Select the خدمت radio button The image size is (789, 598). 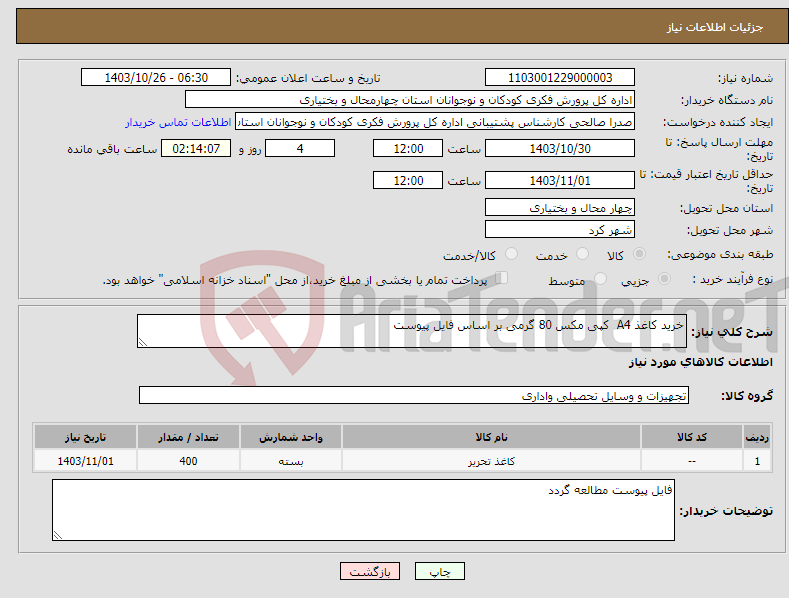click(582, 254)
